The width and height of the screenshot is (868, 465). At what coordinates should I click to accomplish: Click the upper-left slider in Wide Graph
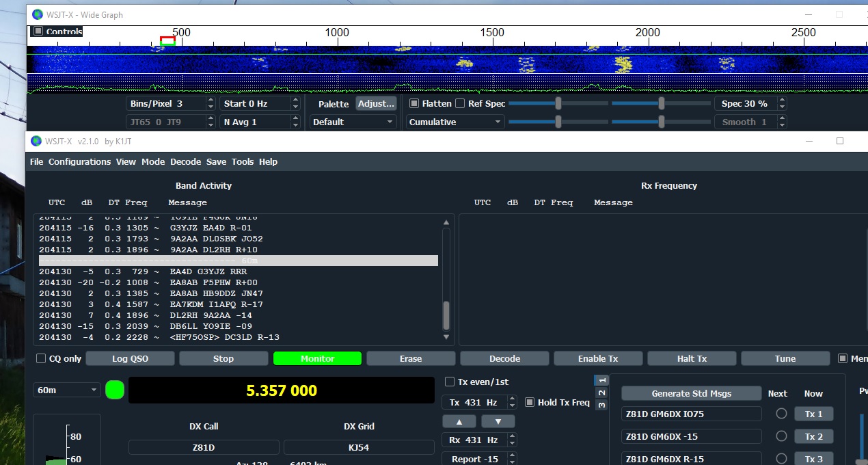[x=558, y=103]
